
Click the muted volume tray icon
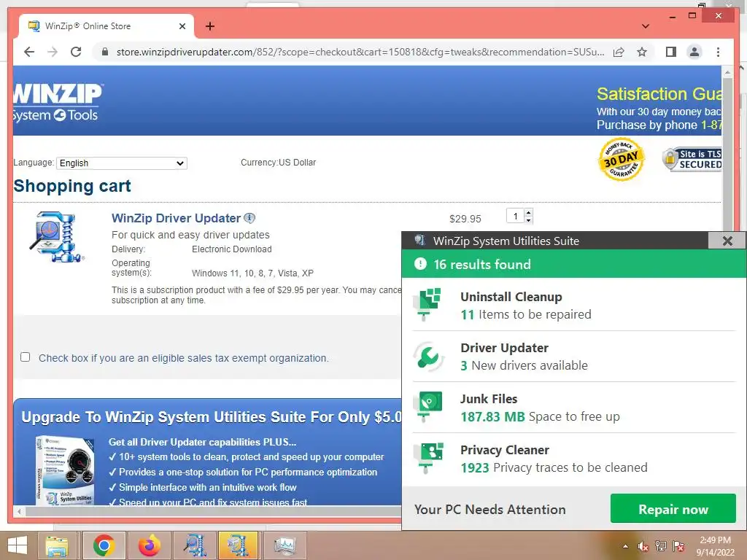643,546
